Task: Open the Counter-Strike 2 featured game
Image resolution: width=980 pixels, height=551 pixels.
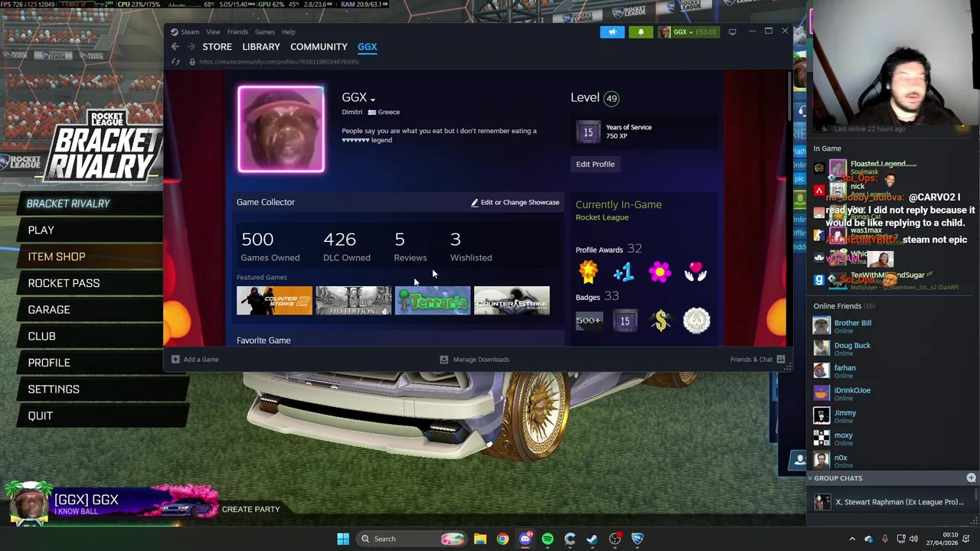Action: pos(274,301)
